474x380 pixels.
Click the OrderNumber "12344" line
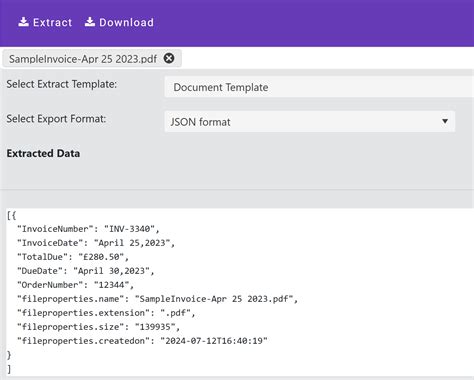pyautogui.click(x=75, y=285)
